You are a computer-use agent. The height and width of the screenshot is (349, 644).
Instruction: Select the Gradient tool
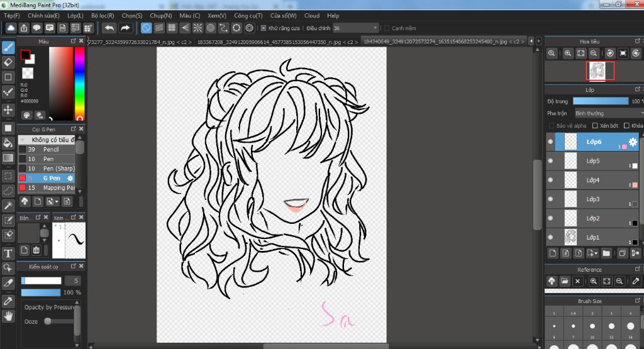[8, 158]
